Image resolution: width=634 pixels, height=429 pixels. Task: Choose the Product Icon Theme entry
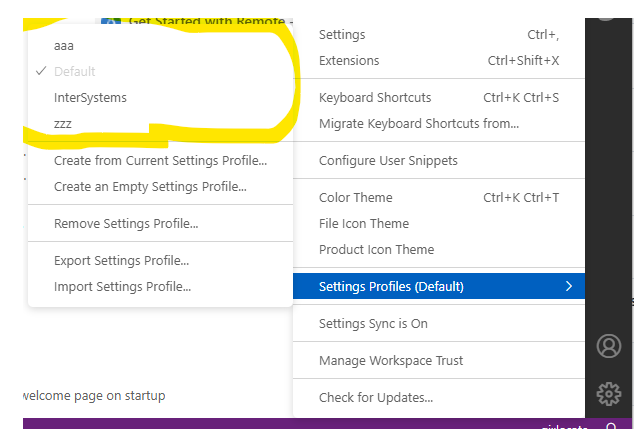439,249
